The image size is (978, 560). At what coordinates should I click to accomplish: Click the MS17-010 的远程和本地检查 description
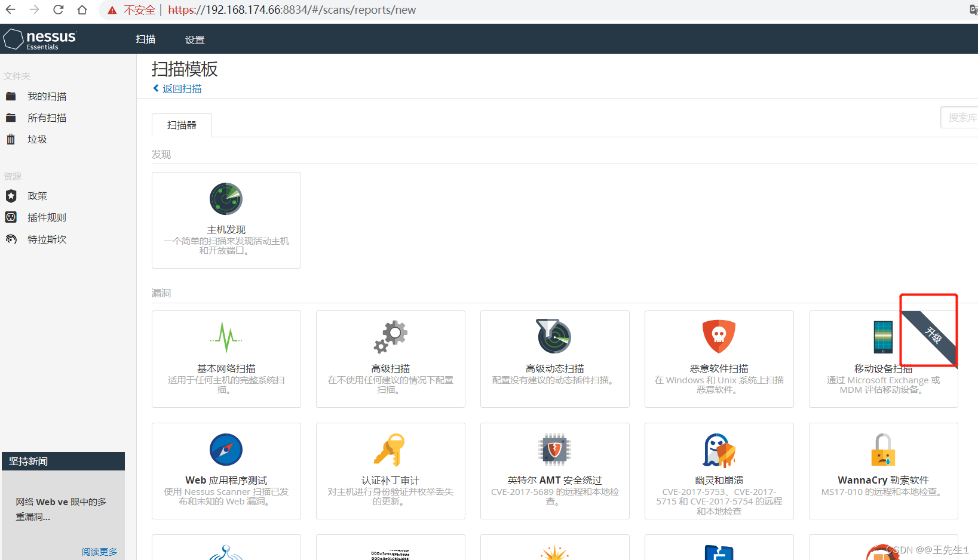[x=883, y=492]
